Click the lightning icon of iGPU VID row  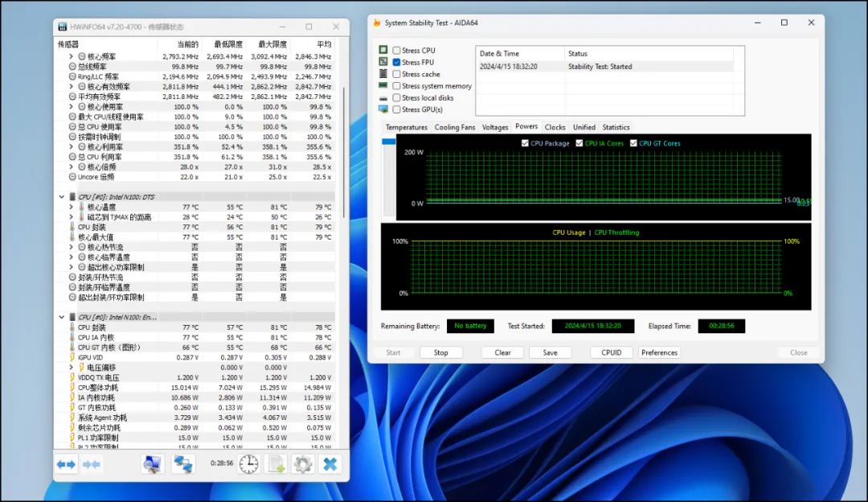[72, 357]
